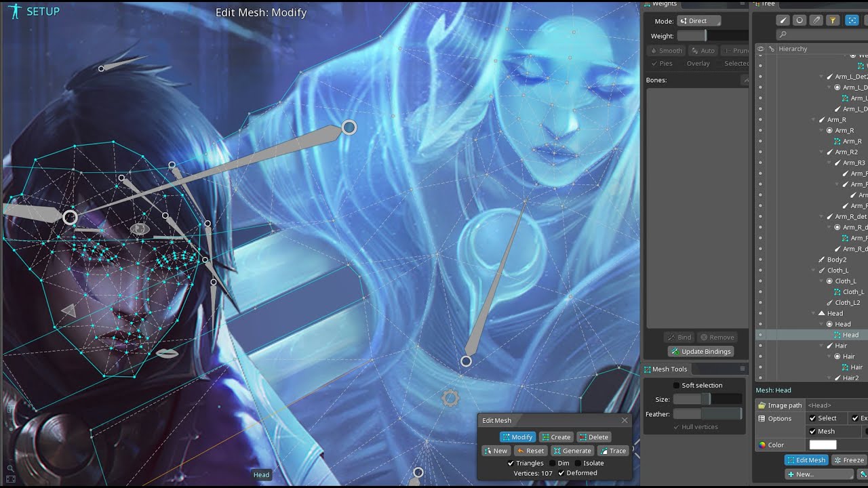Screen dimensions: 868x488
Task: Click the SETUP mode figure icon
Action: tap(15, 12)
